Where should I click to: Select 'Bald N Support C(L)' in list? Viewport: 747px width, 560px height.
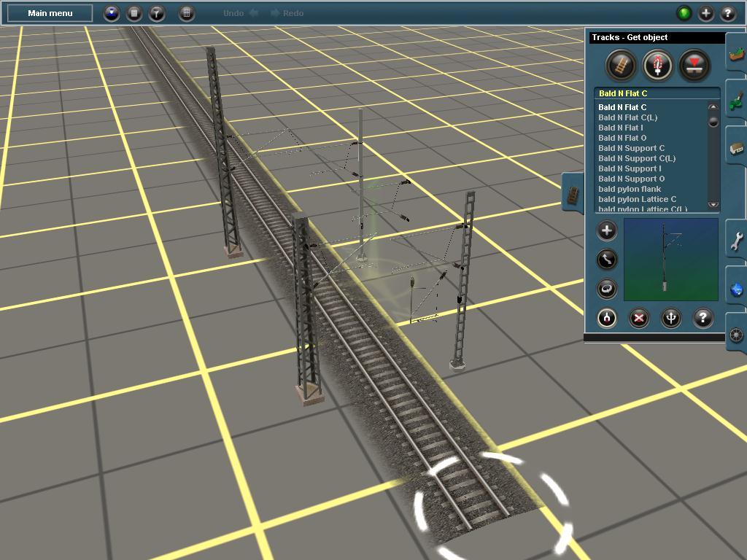[x=637, y=158]
